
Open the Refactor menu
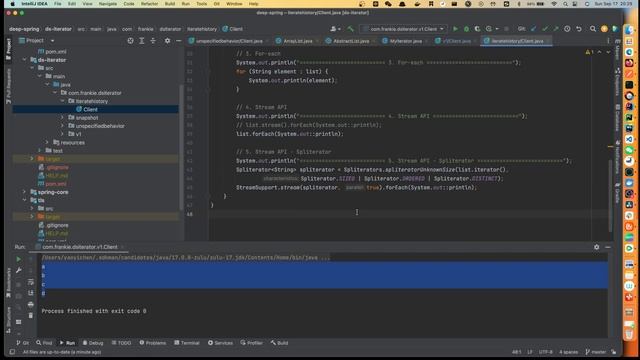point(149,4)
